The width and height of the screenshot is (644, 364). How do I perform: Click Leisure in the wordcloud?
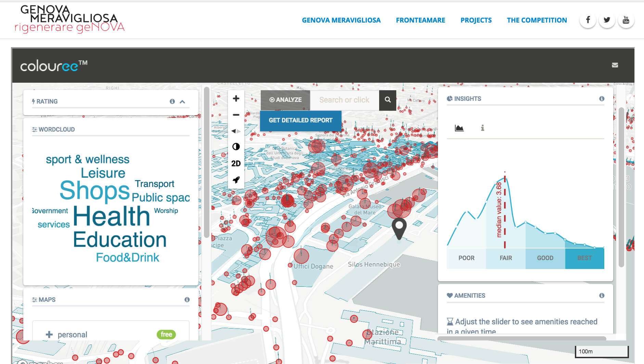(x=103, y=173)
